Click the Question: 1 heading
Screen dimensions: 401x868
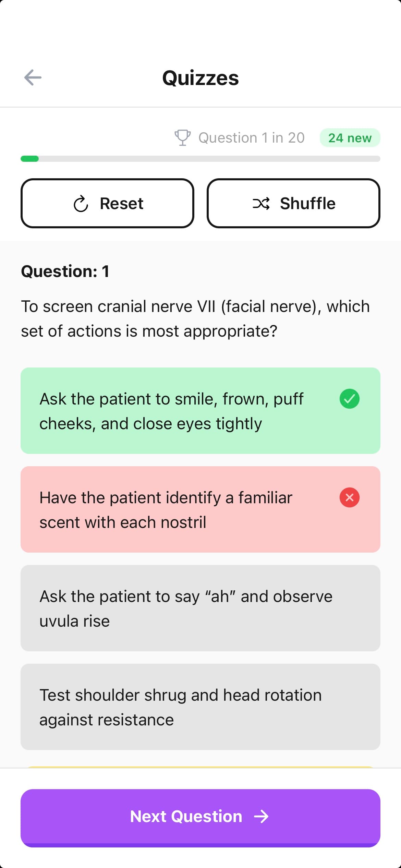pyautogui.click(x=65, y=271)
